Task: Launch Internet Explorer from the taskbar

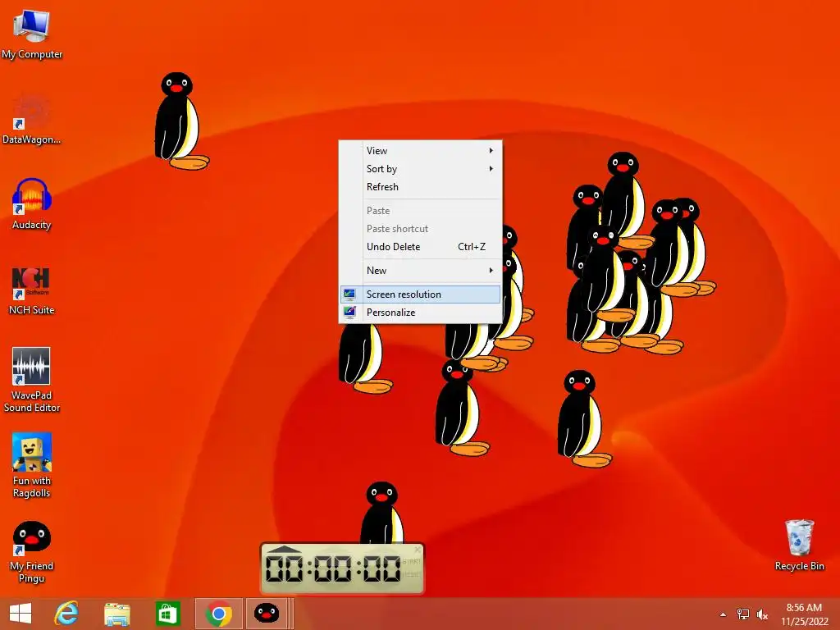Action: [x=66, y=614]
